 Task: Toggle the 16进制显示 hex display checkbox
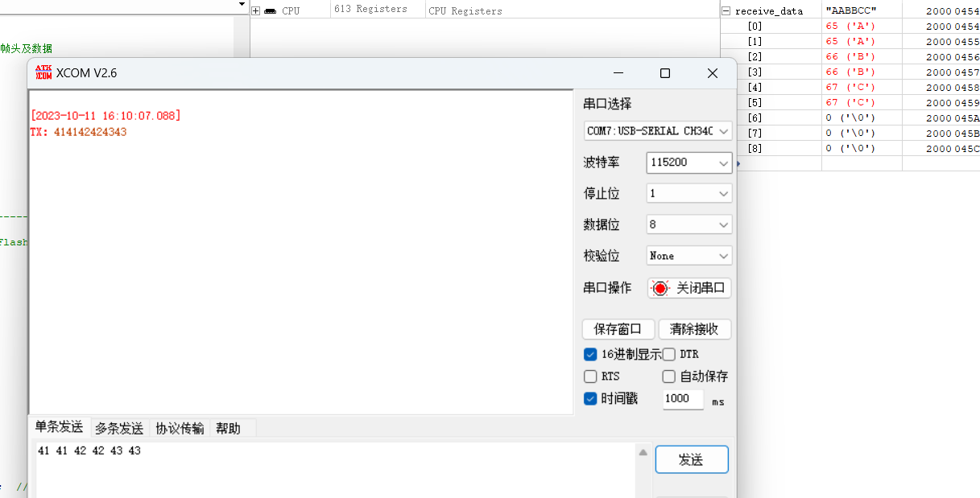pos(590,354)
